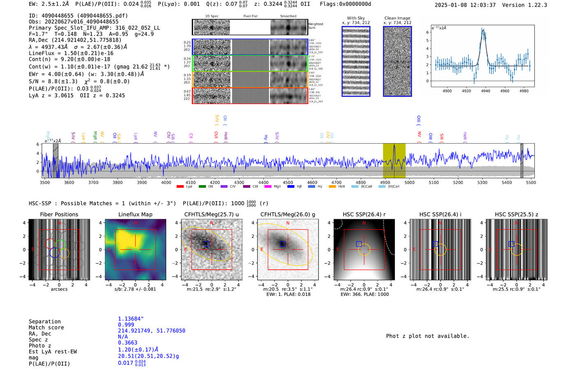Click the yellow highlighted band in spectrum
This screenshot has width=576, height=392.
click(394, 160)
